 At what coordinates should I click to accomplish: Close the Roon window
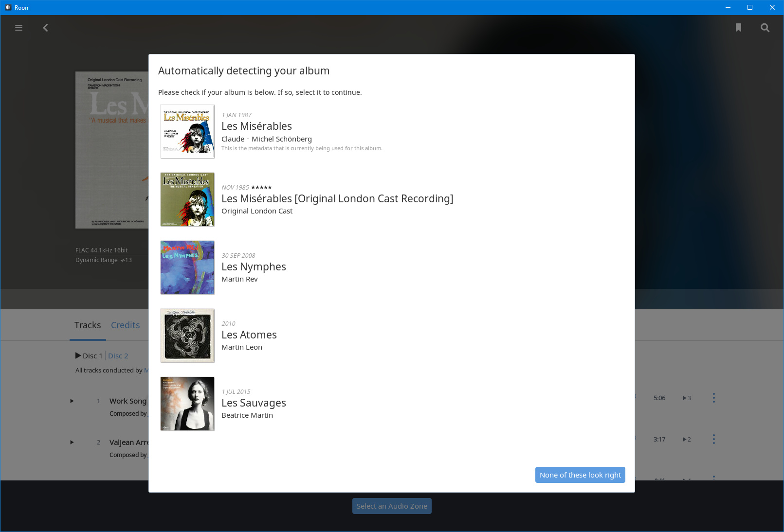click(772, 7)
